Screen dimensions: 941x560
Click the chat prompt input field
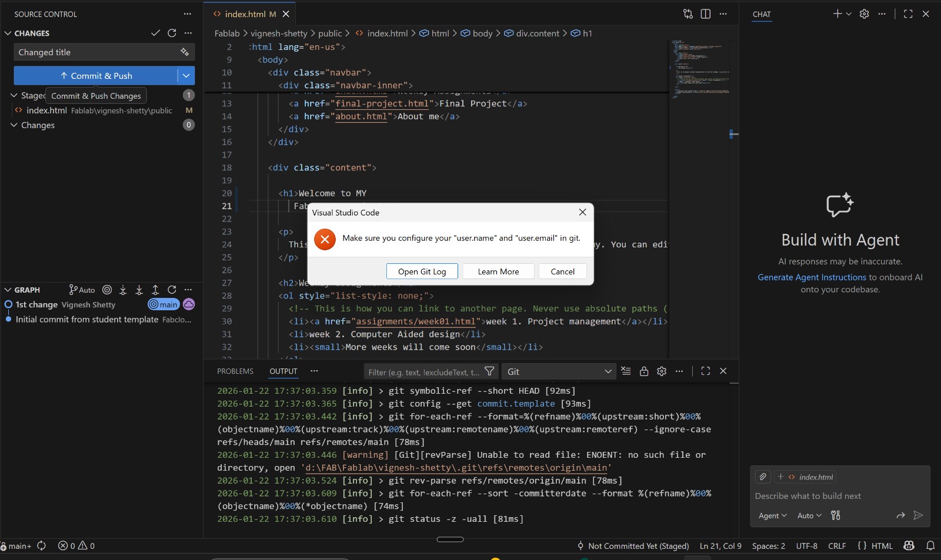tap(840, 496)
